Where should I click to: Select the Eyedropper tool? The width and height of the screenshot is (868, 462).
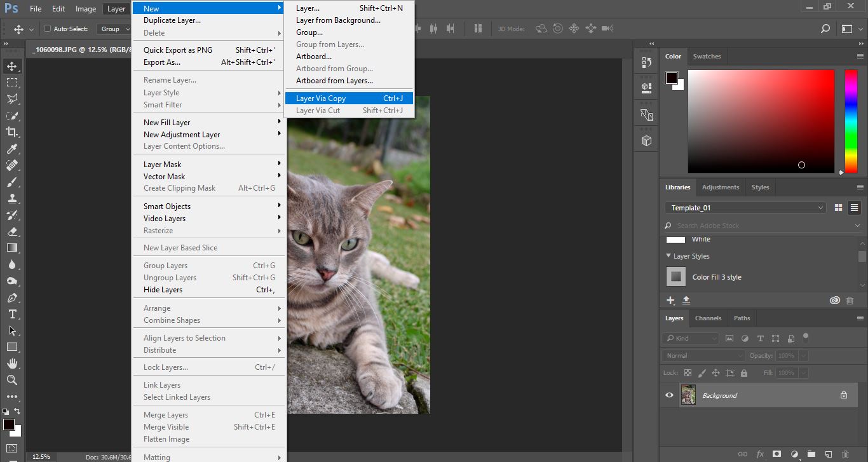pyautogui.click(x=12, y=149)
